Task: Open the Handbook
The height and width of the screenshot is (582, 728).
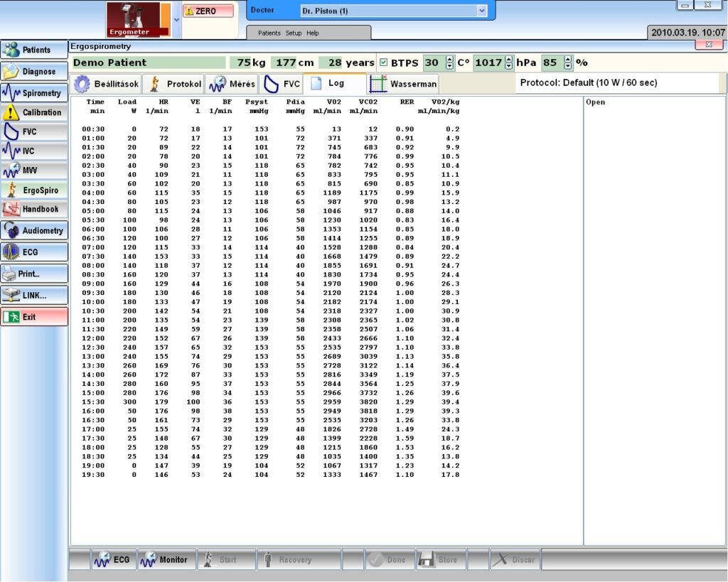Action: 34,209
